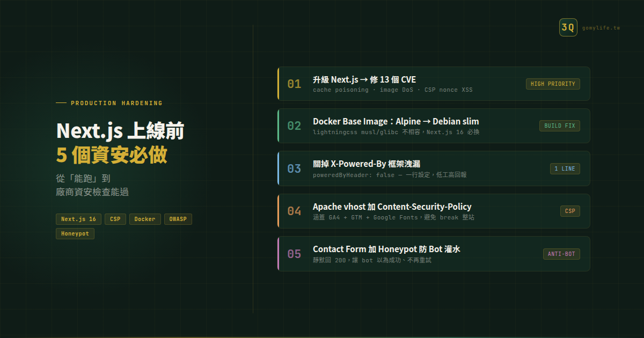Screen dimensions: 644x338
Task: Select the OWASP tag
Action: (178, 219)
